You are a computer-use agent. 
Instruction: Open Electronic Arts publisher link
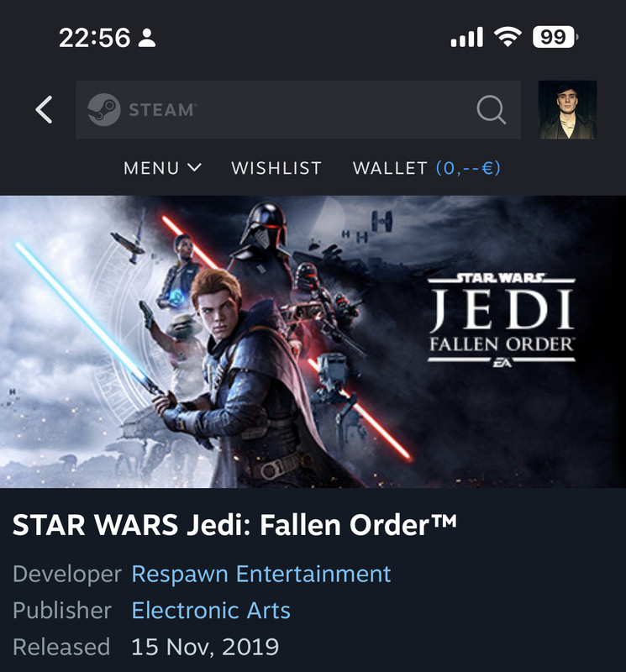point(211,611)
